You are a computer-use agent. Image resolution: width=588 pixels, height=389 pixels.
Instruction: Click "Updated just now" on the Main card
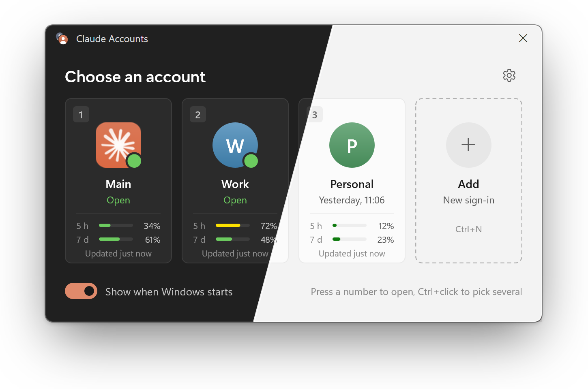click(x=118, y=254)
